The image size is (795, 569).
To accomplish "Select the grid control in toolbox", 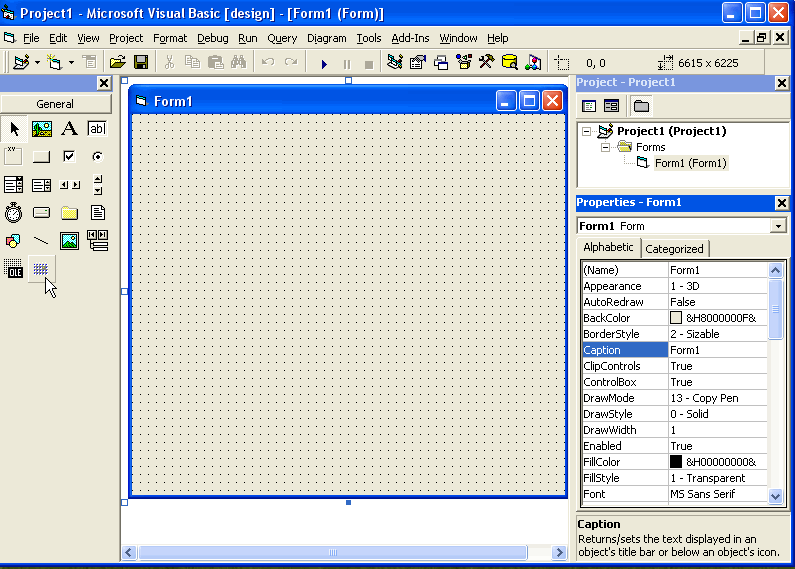I will (x=42, y=269).
